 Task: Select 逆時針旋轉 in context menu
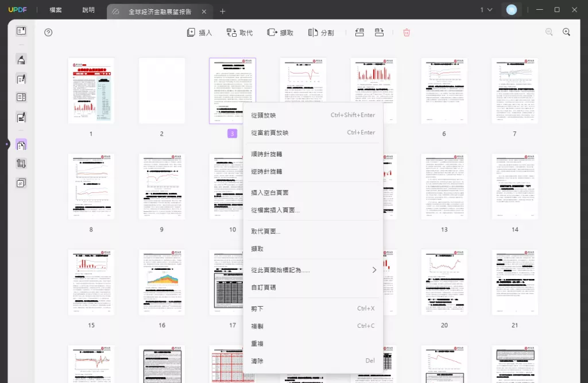click(x=313, y=172)
